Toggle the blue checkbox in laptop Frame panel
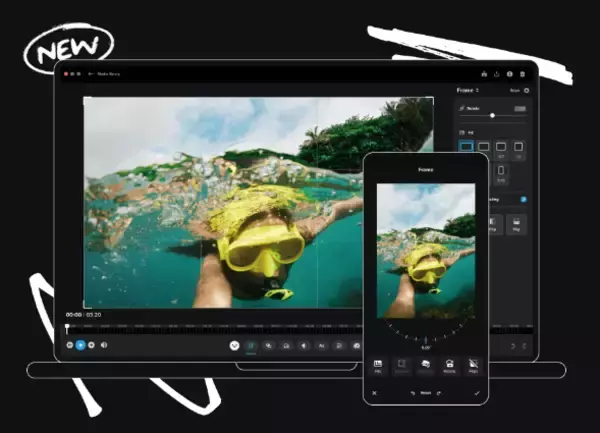600x433 pixels. pos(523,199)
